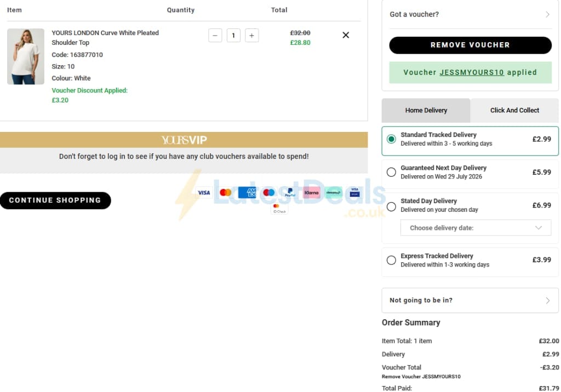Click the discounted price £28.80

coord(300,43)
